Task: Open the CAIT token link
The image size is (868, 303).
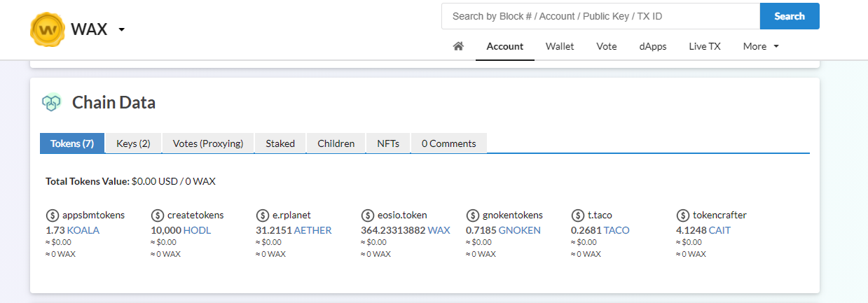Action: pos(719,230)
